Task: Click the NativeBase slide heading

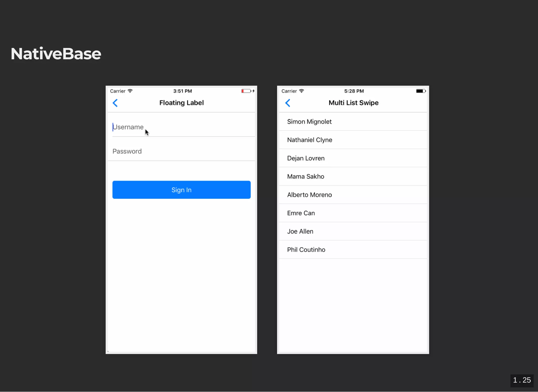Action: (56, 54)
